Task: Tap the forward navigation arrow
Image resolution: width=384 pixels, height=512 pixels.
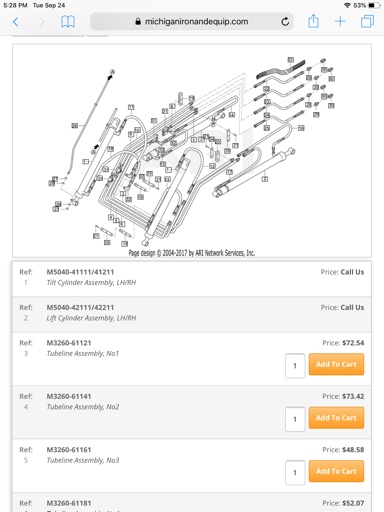Action: click(x=42, y=22)
